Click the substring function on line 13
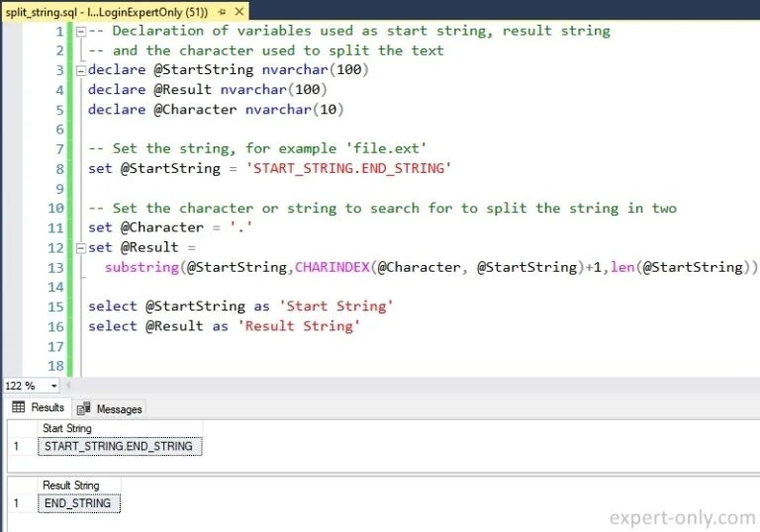The image size is (760, 532). [x=142, y=267]
